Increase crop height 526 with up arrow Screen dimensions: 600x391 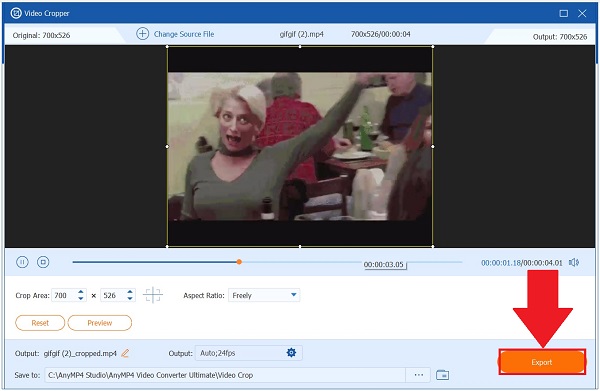point(130,292)
